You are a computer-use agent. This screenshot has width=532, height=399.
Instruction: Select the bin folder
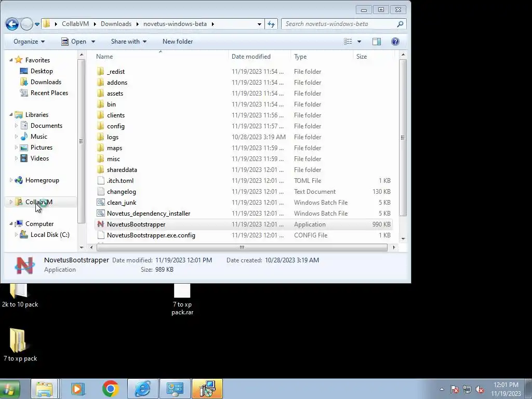coord(111,104)
